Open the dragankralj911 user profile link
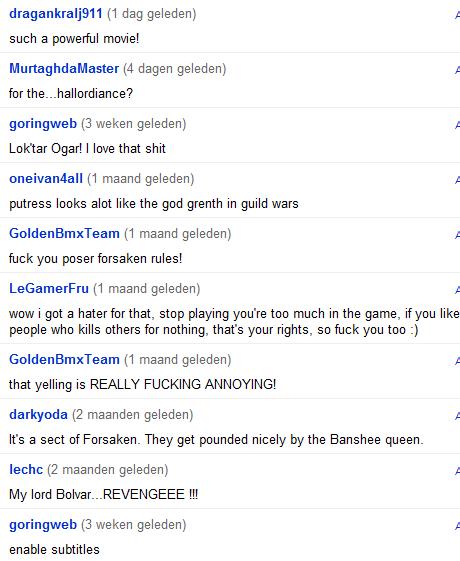Screen dimensions: 460x561 [x=56, y=14]
